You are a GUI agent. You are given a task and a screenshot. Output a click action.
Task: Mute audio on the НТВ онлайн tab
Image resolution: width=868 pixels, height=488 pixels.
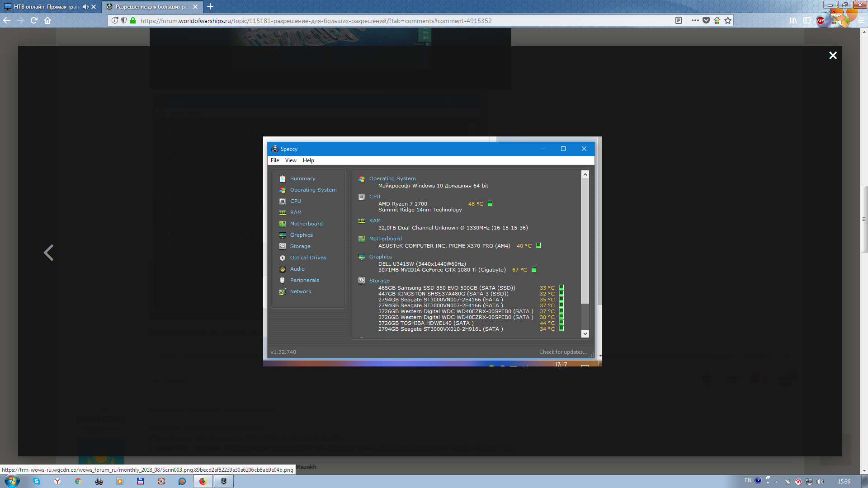point(85,7)
